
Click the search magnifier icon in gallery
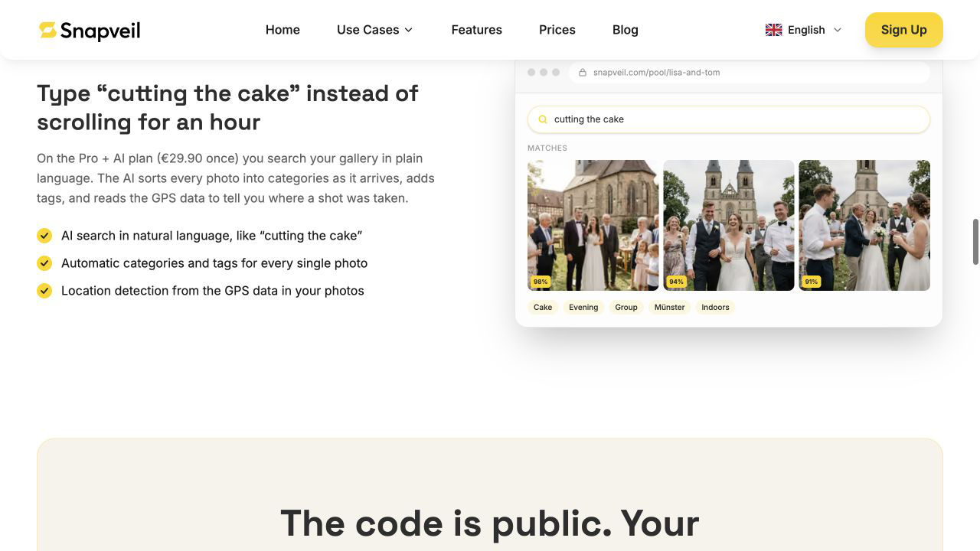tap(543, 119)
